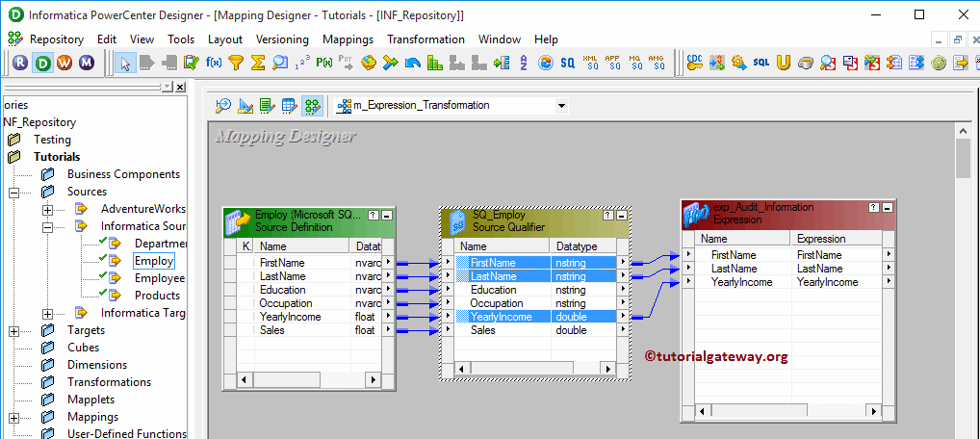Add a Stored Procedure P(x) transformation

click(x=323, y=63)
